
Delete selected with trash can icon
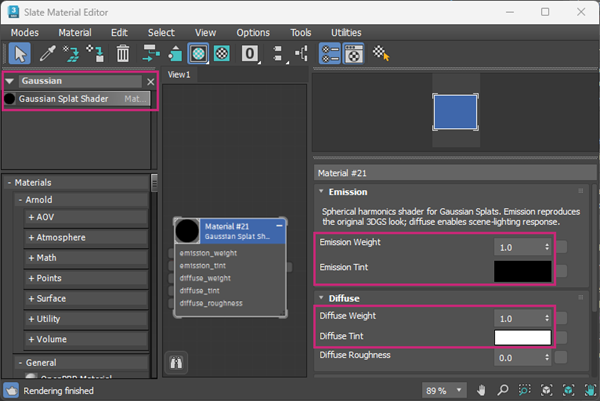123,54
